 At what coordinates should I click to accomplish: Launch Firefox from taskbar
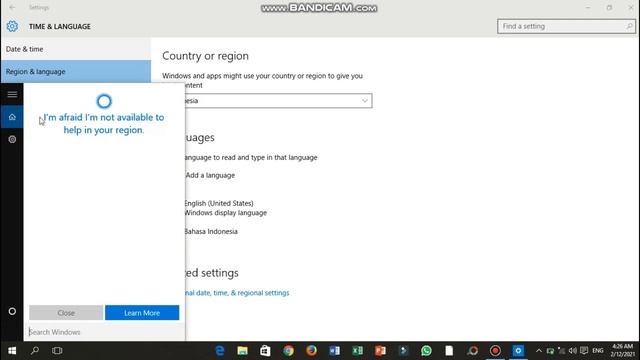click(311, 351)
